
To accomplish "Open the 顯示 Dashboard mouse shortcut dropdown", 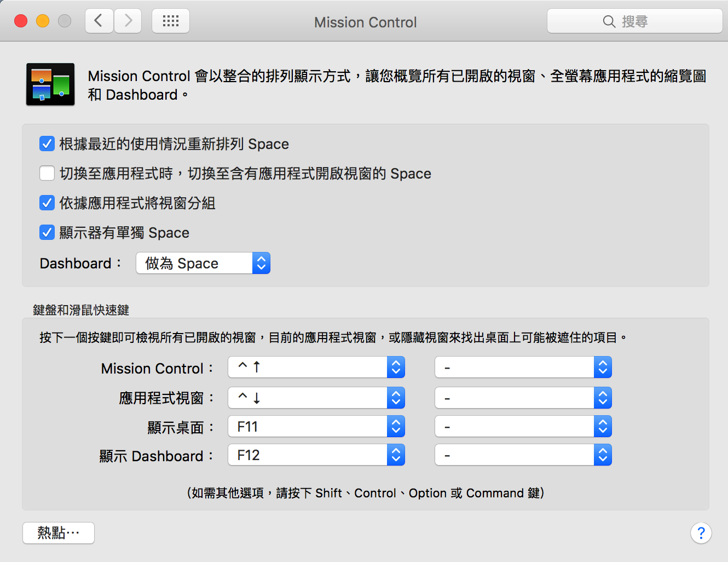I will pyautogui.click(x=523, y=455).
